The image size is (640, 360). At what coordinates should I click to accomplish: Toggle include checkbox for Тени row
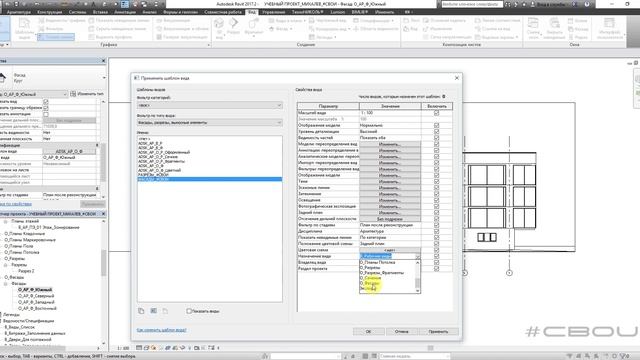436,181
